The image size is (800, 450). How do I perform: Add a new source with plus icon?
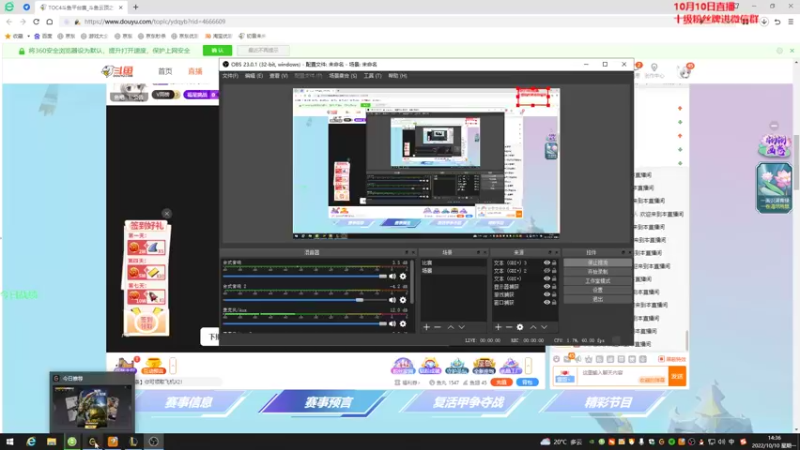(498, 327)
